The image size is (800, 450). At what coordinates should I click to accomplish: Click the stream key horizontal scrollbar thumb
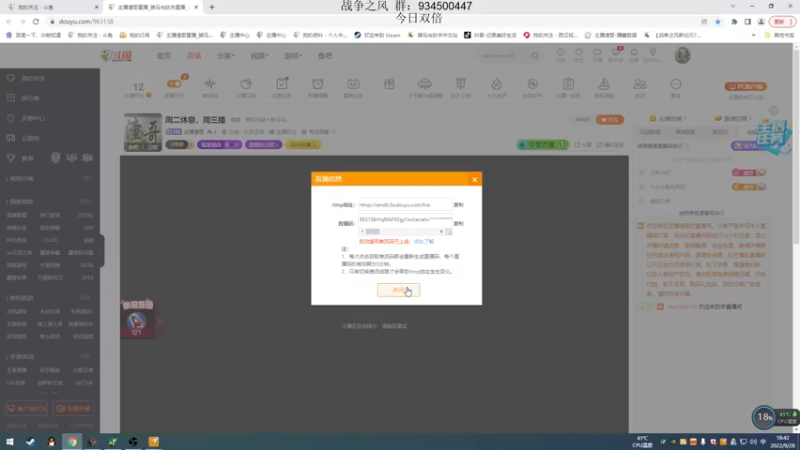point(372,232)
